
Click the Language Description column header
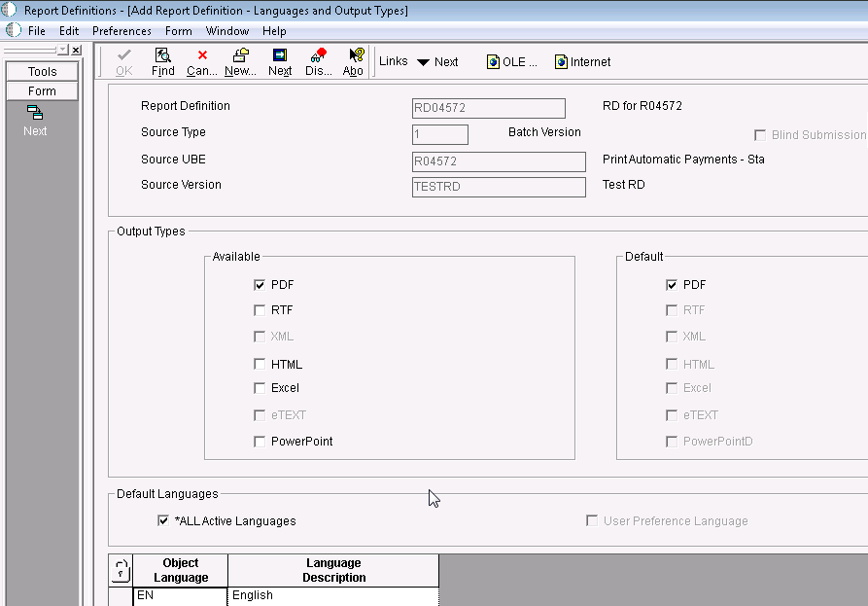point(333,570)
